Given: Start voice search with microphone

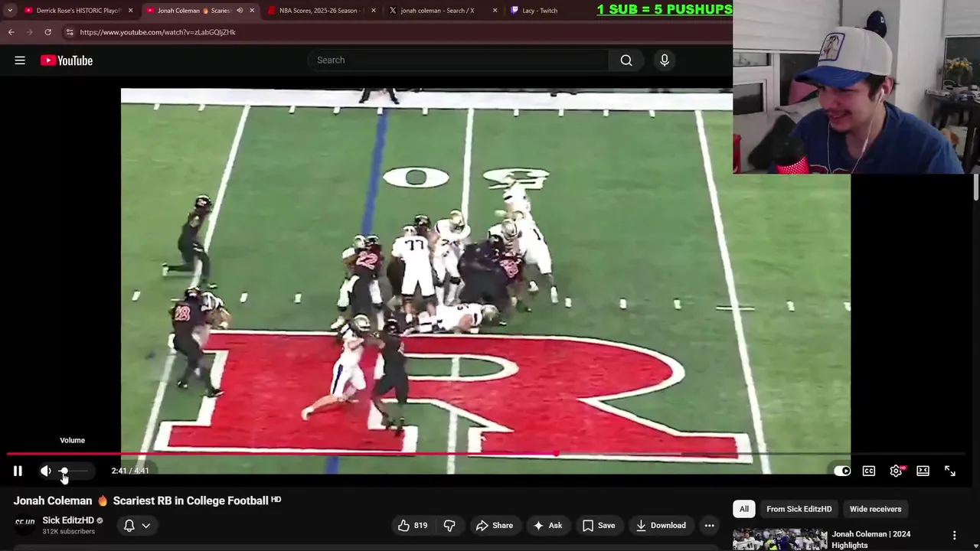Looking at the screenshot, I should (x=665, y=60).
